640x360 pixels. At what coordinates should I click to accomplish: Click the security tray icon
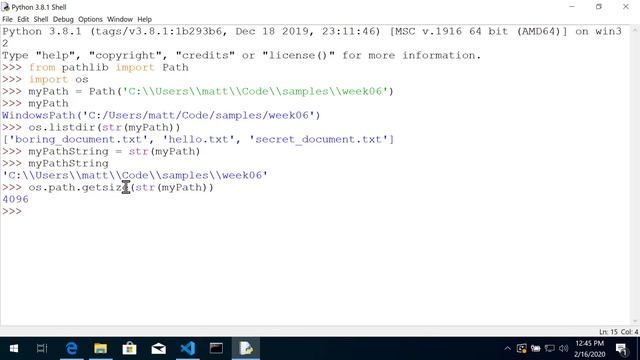click(x=522, y=349)
